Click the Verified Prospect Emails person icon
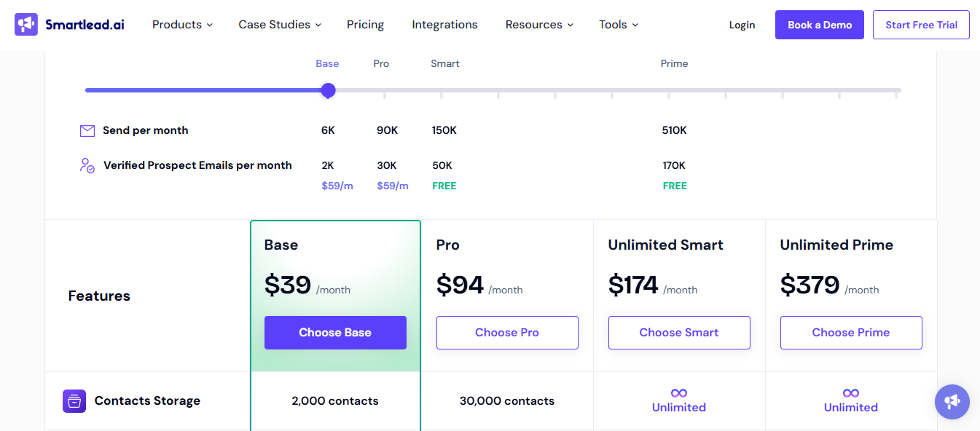 (x=87, y=166)
